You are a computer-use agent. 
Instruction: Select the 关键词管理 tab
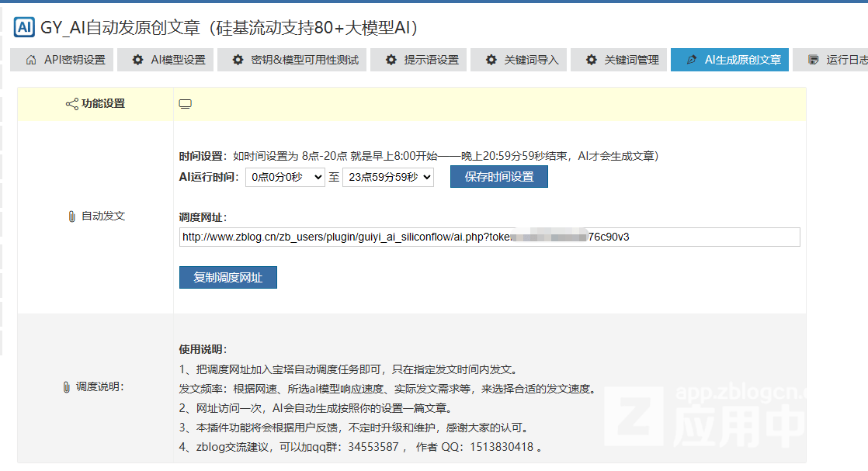pos(622,60)
